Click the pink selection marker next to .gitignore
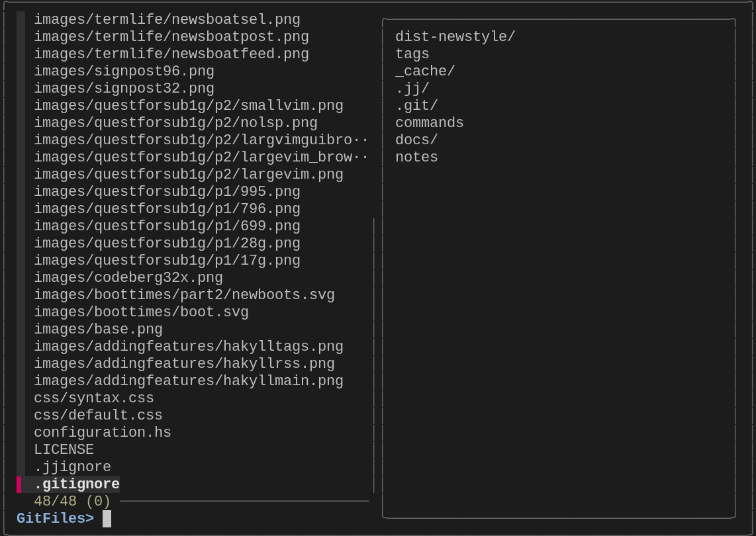The image size is (756, 536). tap(18, 484)
